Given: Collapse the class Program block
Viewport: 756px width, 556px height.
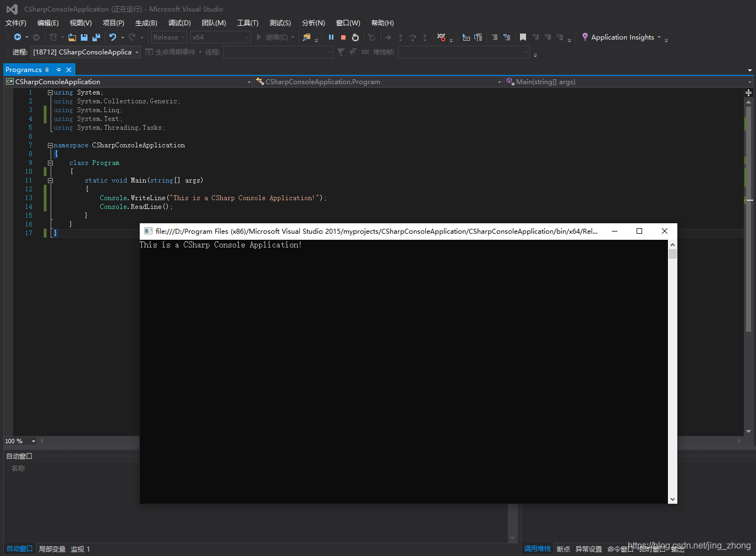Looking at the screenshot, I should 50,163.
